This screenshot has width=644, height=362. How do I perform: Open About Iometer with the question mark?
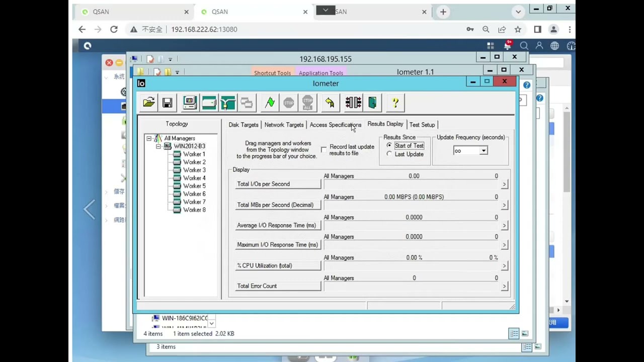pos(395,103)
